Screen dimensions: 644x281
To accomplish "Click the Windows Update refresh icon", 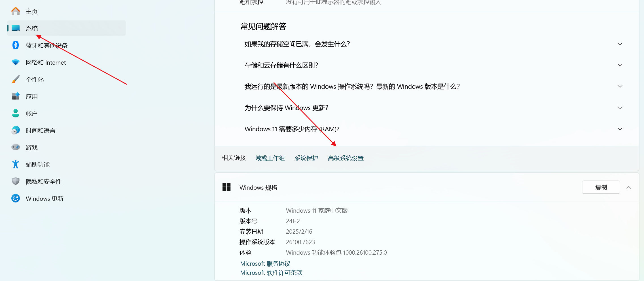I will tap(16, 198).
